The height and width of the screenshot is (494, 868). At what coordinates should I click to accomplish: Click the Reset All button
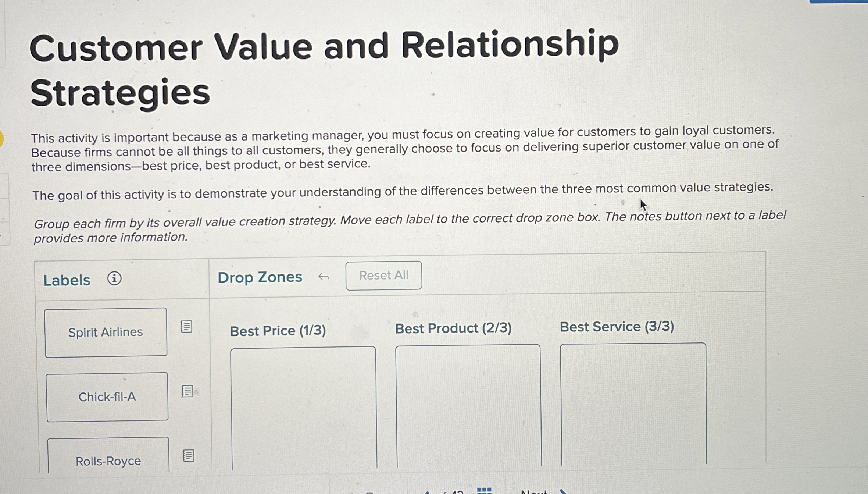(383, 276)
